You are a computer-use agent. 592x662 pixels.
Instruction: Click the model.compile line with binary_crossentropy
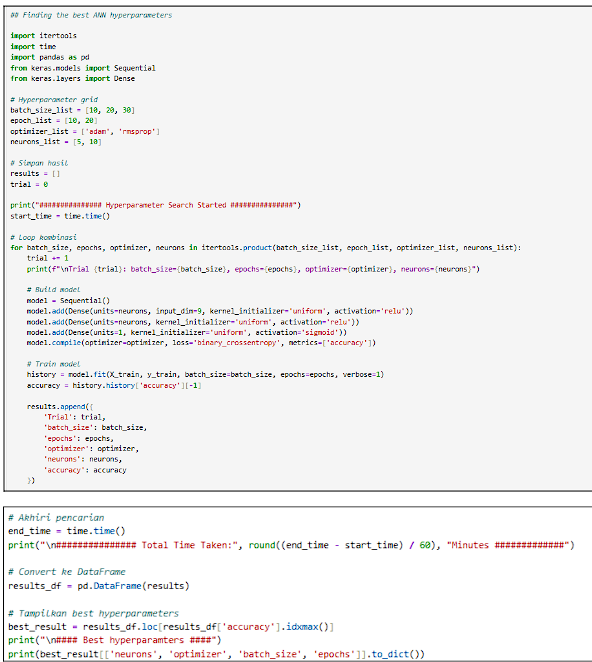(201, 343)
